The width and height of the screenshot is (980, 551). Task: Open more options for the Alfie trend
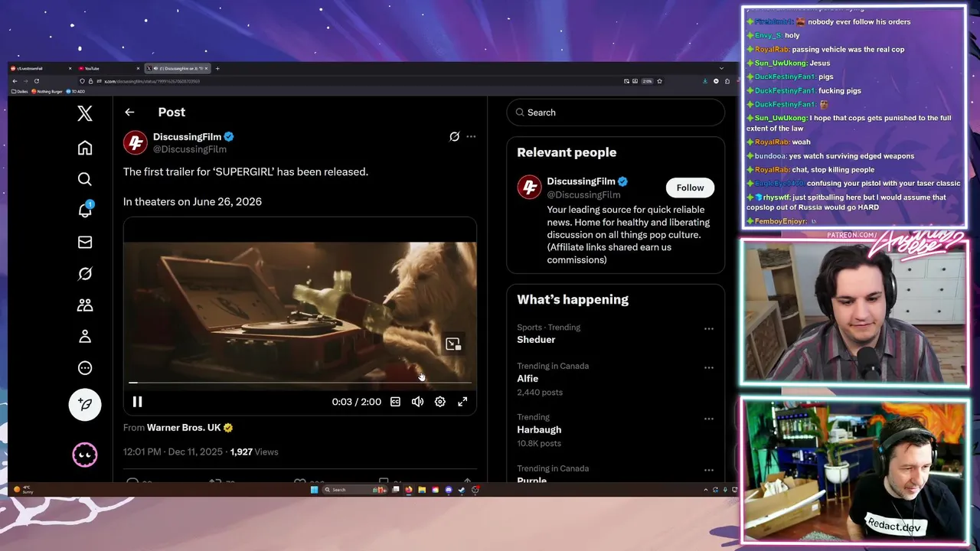point(709,367)
